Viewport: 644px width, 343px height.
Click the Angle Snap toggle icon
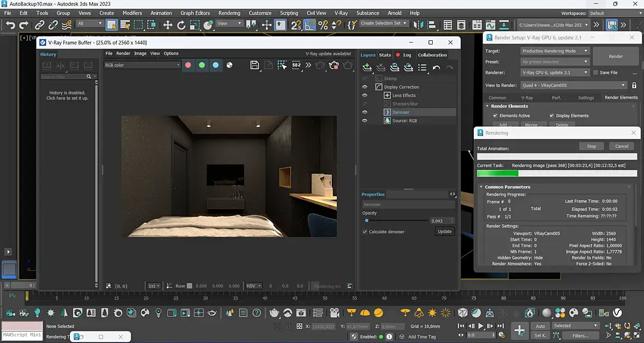point(310,25)
